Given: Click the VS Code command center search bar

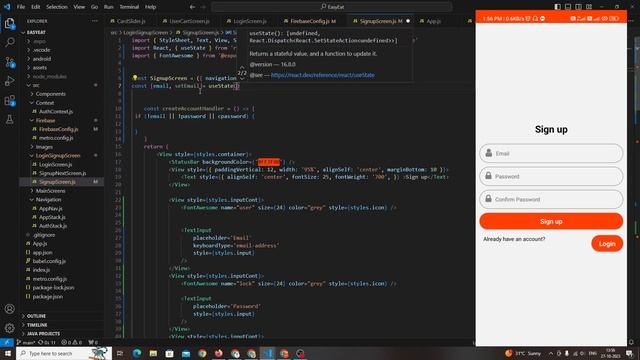Looking at the screenshot, I should click(332, 7).
